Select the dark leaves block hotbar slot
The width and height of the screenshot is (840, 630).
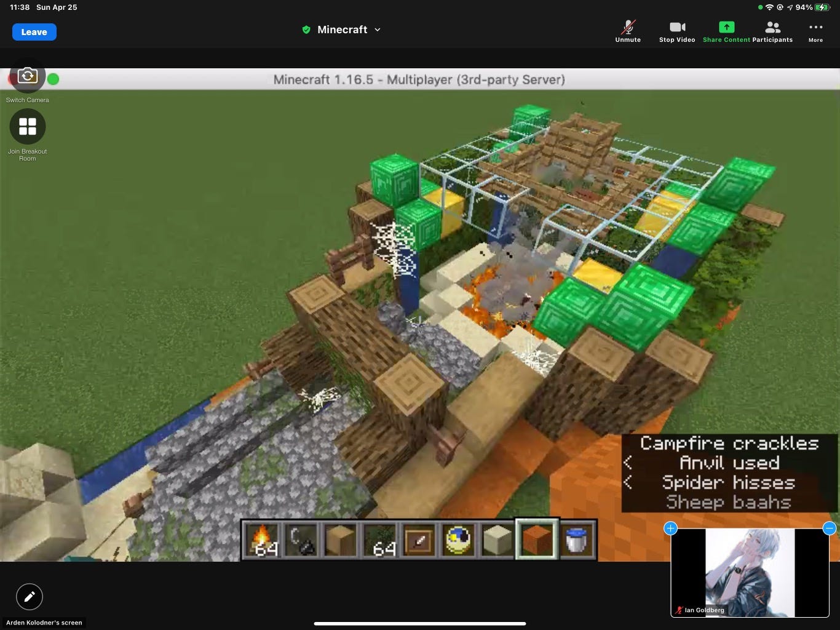(x=379, y=540)
